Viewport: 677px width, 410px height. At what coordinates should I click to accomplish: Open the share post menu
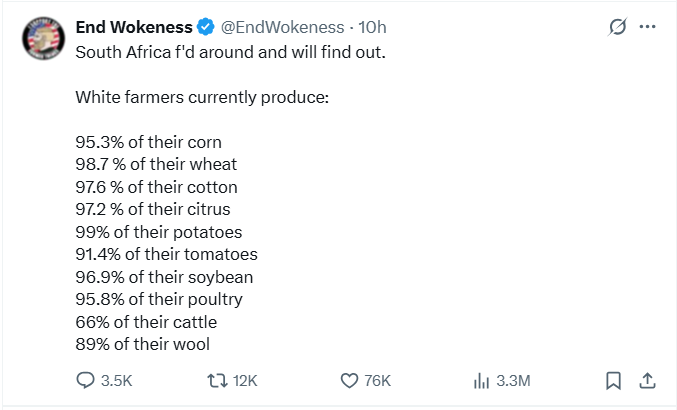coord(647,380)
